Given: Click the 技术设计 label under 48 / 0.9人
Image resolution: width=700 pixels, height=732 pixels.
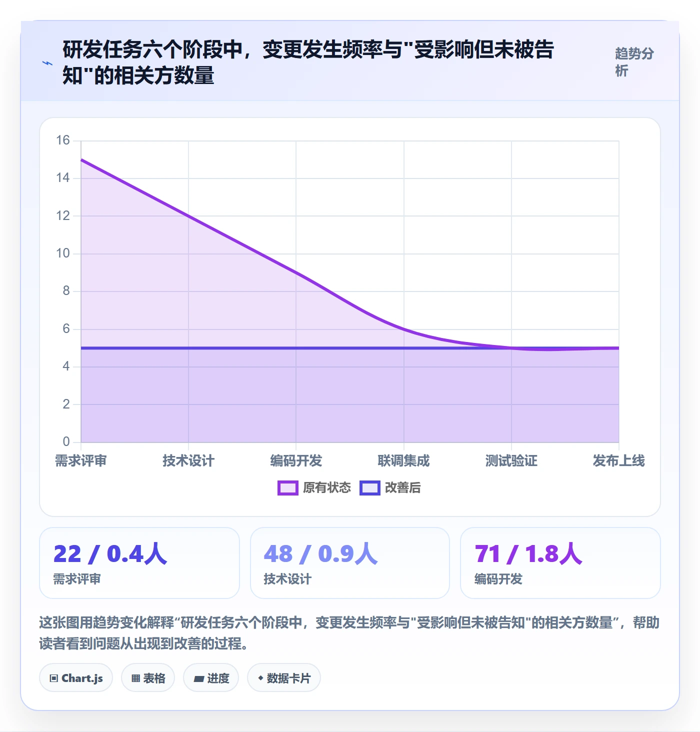Looking at the screenshot, I should pyautogui.click(x=288, y=579).
